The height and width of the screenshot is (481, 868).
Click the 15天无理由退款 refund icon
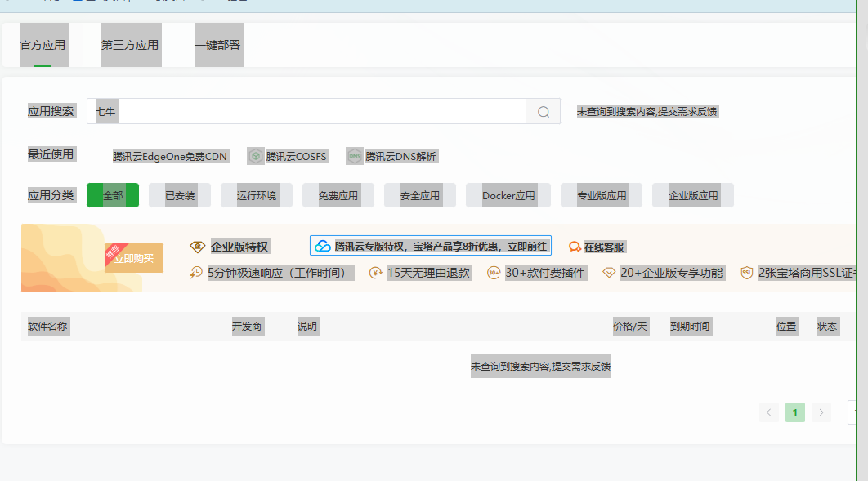point(375,273)
